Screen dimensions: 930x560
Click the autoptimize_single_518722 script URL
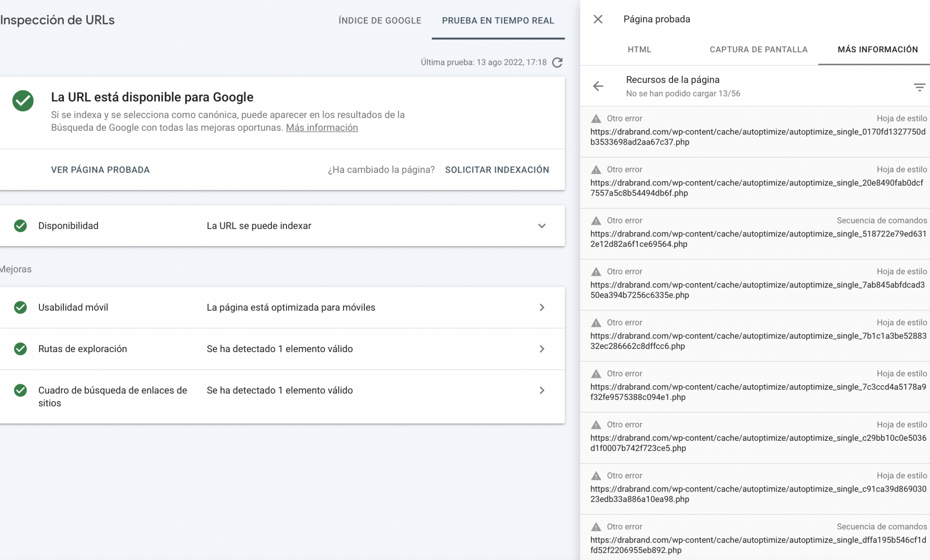click(x=758, y=239)
